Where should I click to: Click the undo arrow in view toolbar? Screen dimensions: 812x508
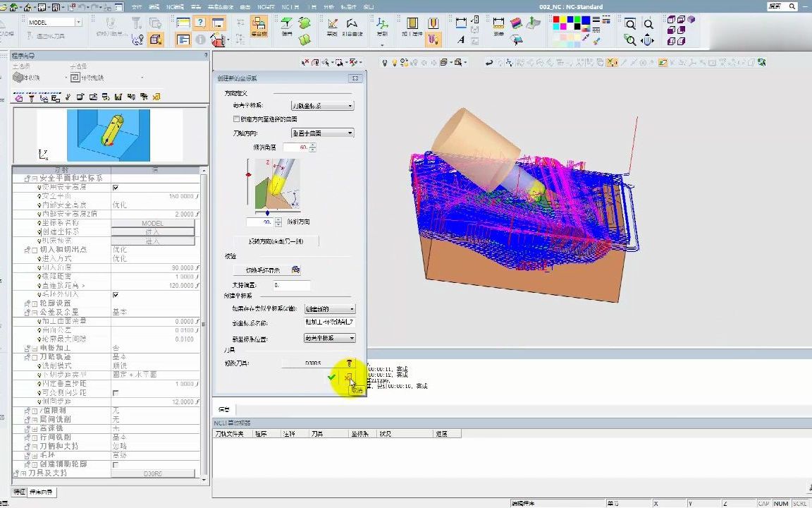pyautogui.click(x=488, y=63)
